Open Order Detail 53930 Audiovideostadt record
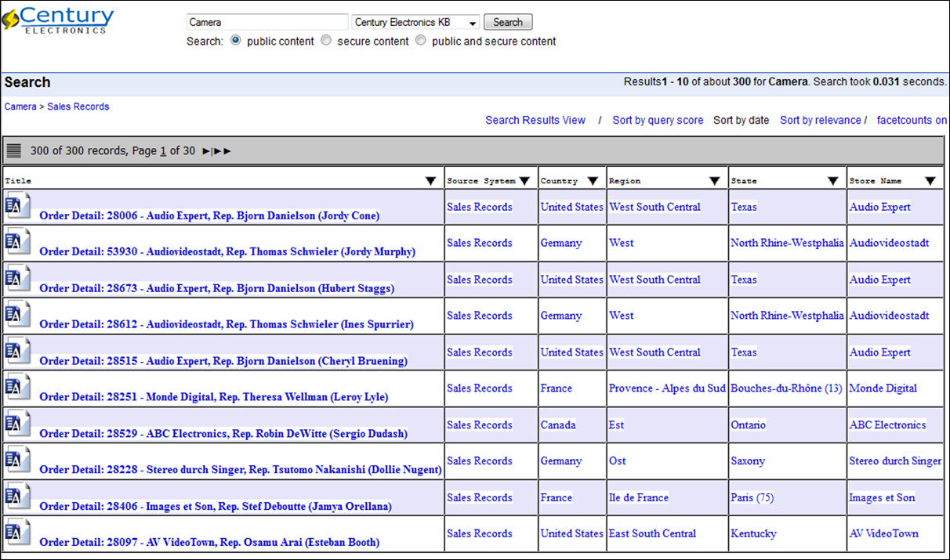This screenshot has width=950, height=560. (227, 251)
